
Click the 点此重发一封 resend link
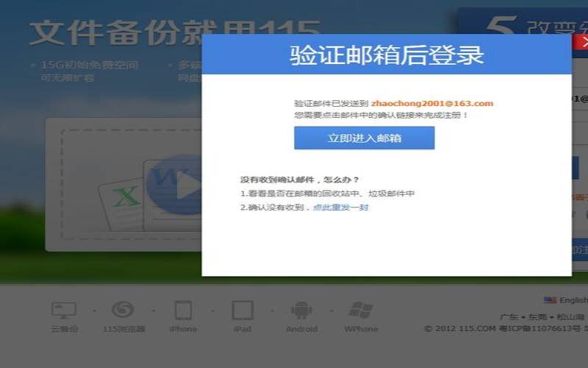tap(340, 208)
